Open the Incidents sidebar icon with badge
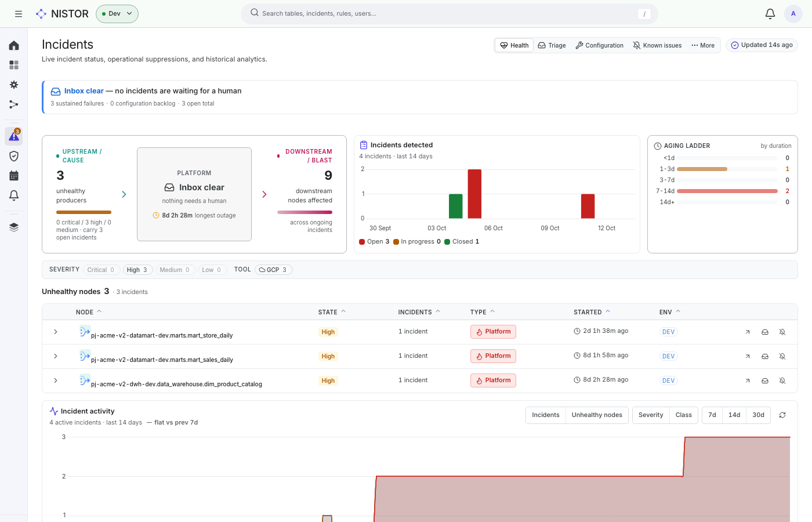This screenshot has height=522, width=812. [14, 136]
